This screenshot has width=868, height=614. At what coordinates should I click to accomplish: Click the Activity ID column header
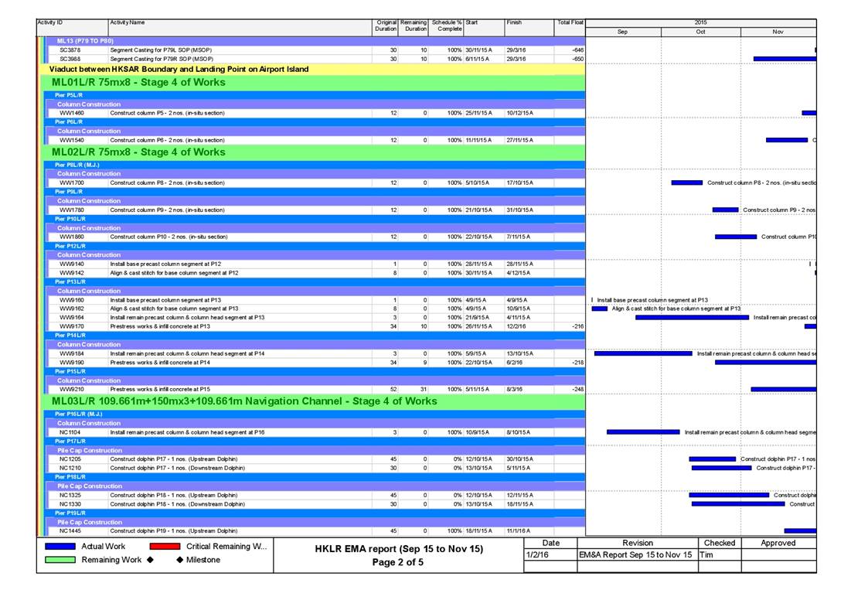point(72,28)
